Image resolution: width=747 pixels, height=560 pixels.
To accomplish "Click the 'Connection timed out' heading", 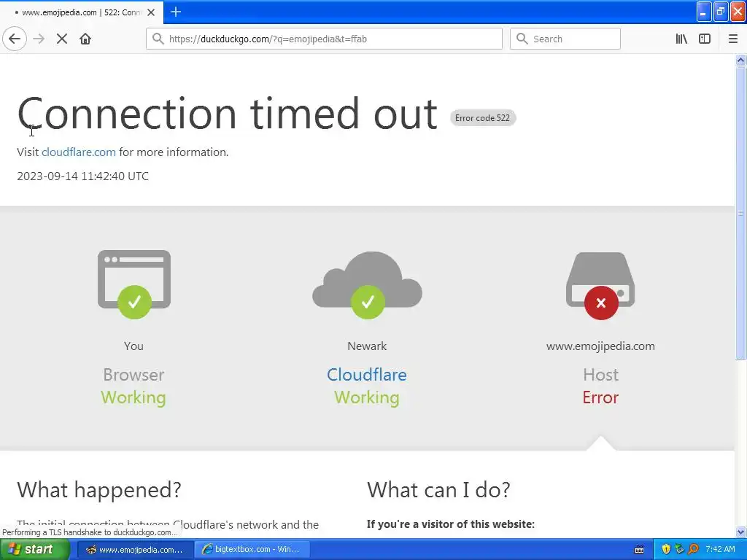I will 228,113.
